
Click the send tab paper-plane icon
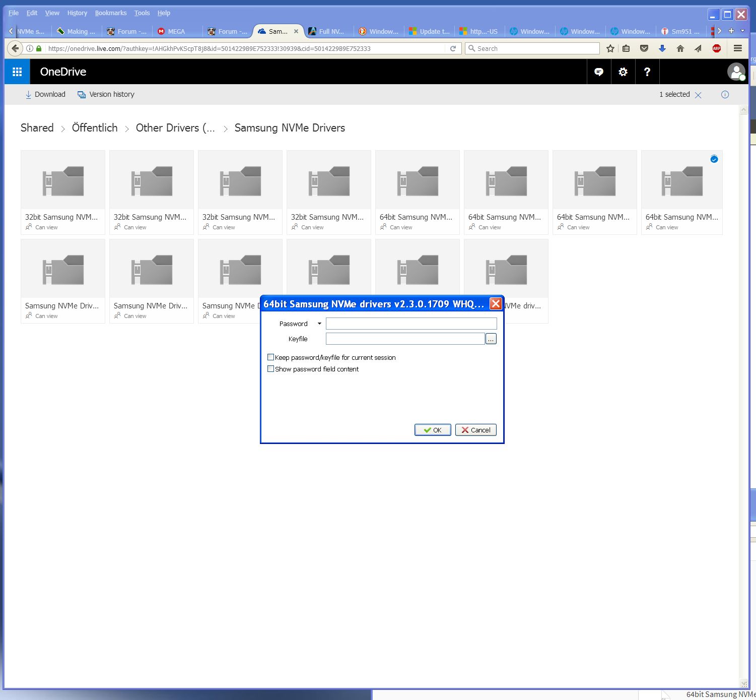point(698,48)
